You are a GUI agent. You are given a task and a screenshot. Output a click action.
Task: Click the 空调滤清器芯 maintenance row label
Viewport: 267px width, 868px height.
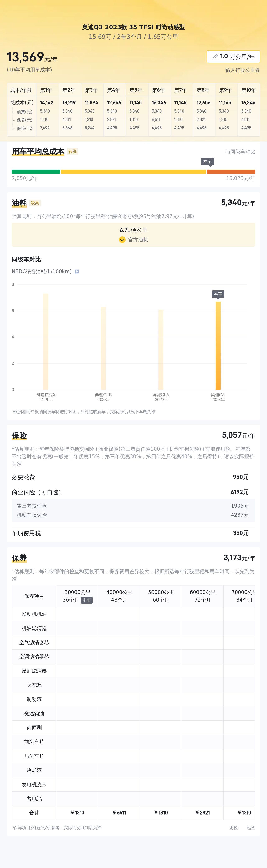34,657
